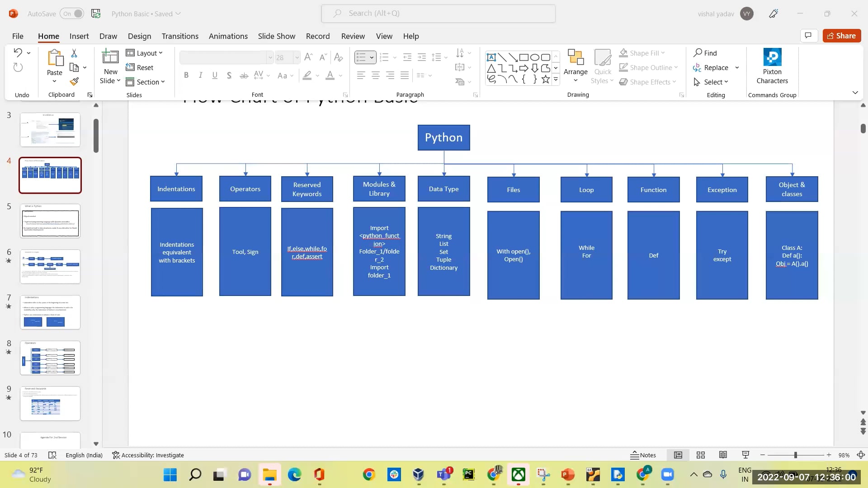Click the Cut scissors icon
Viewport: 868px width, 488px height.
point(74,53)
